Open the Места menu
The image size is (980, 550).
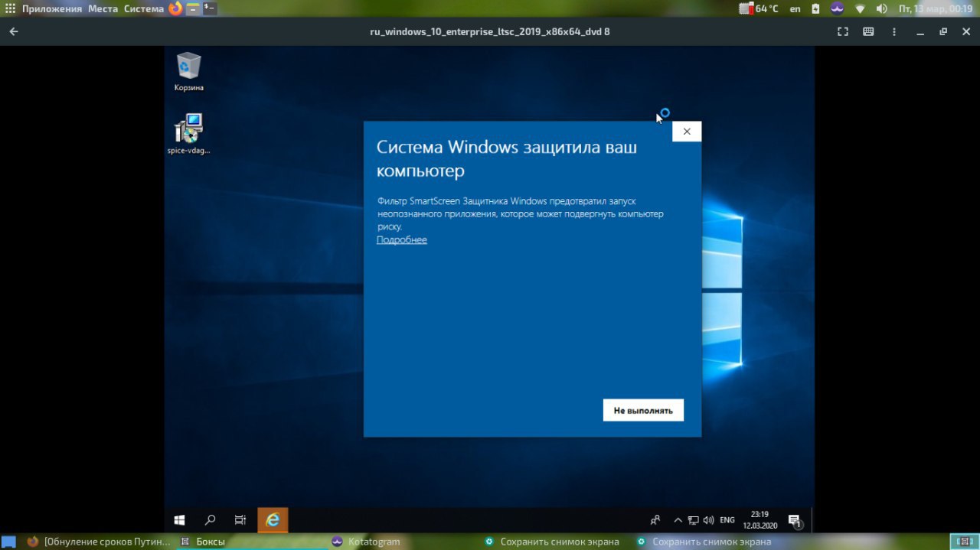click(x=103, y=8)
